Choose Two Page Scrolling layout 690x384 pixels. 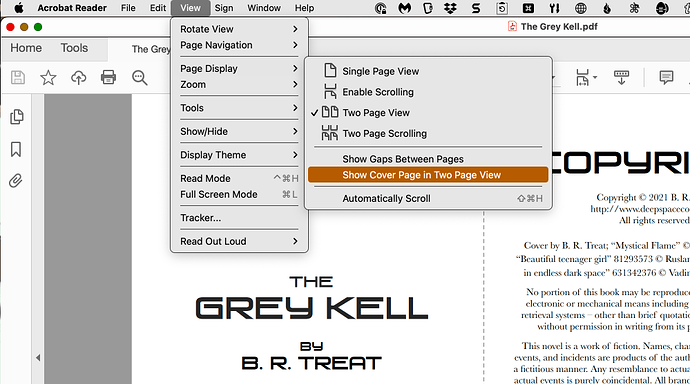coord(428,133)
